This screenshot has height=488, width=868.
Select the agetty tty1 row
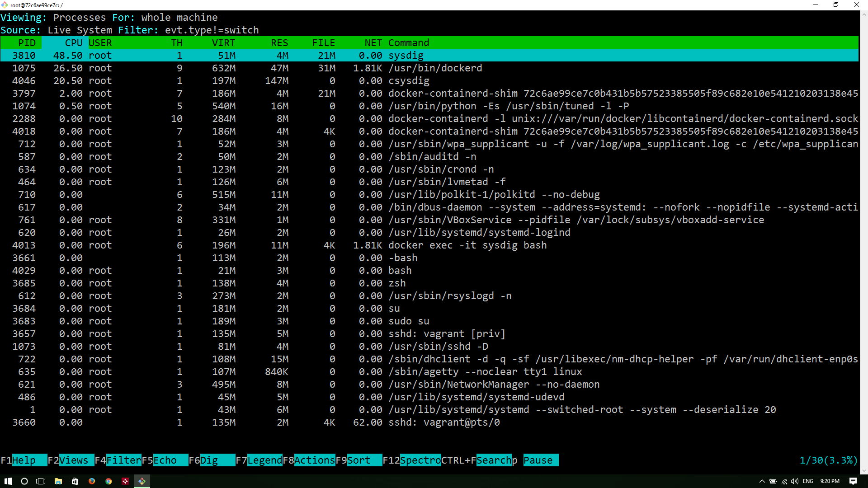(x=429, y=371)
